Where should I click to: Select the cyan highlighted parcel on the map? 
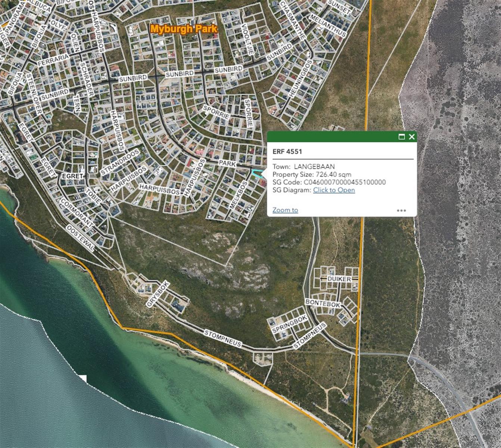tap(256, 173)
